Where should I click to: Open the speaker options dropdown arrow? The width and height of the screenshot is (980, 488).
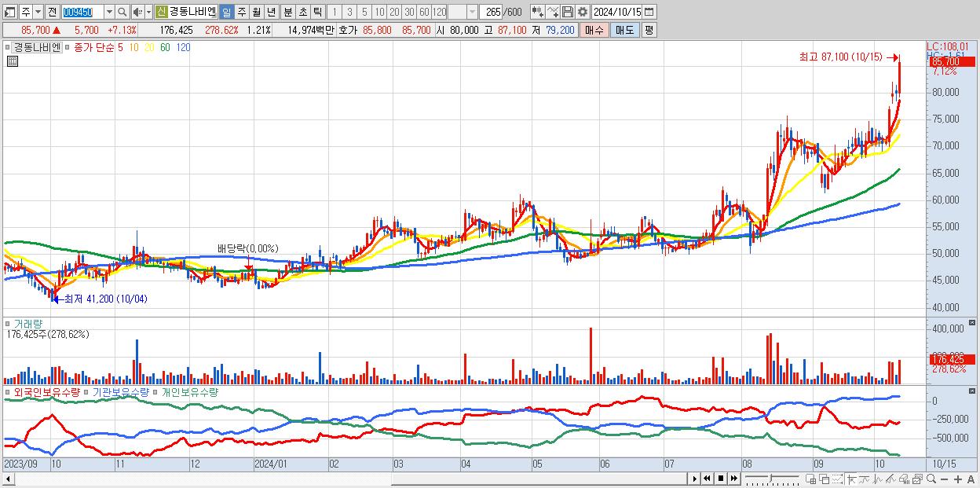click(x=148, y=12)
